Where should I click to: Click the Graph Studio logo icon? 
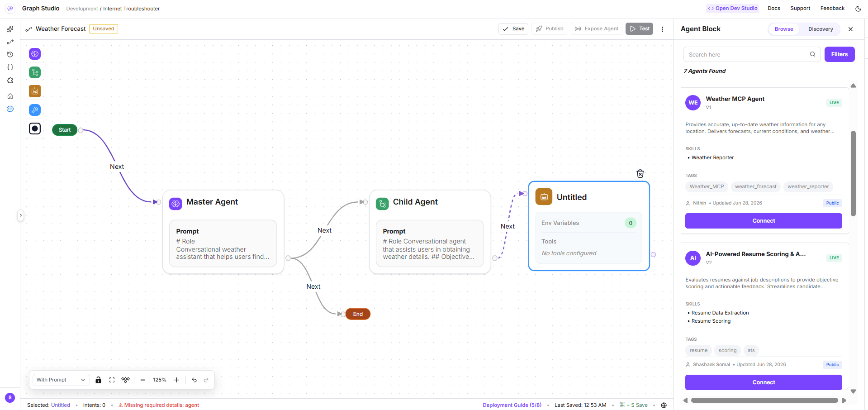10,9
